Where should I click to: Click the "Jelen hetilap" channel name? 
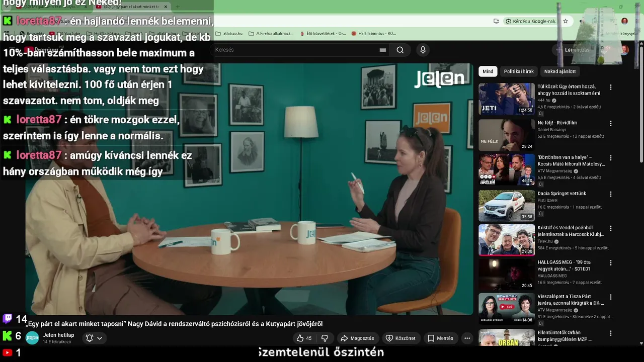pyautogui.click(x=58, y=335)
